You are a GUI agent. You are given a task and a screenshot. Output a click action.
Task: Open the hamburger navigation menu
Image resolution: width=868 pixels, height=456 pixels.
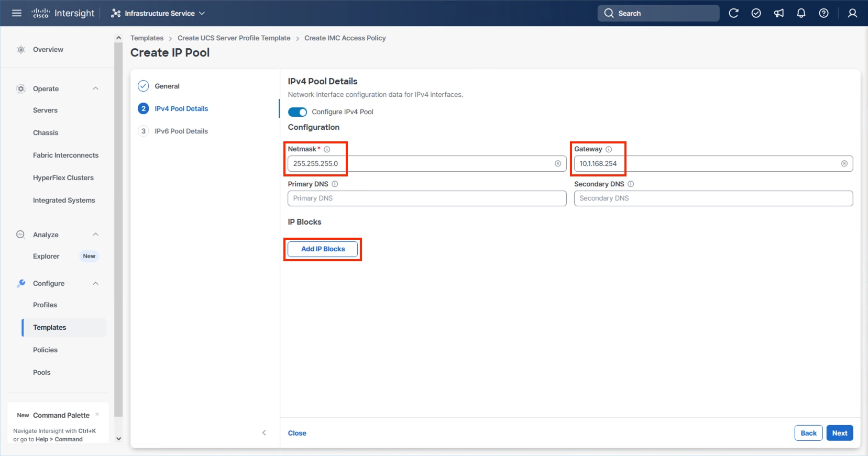17,13
